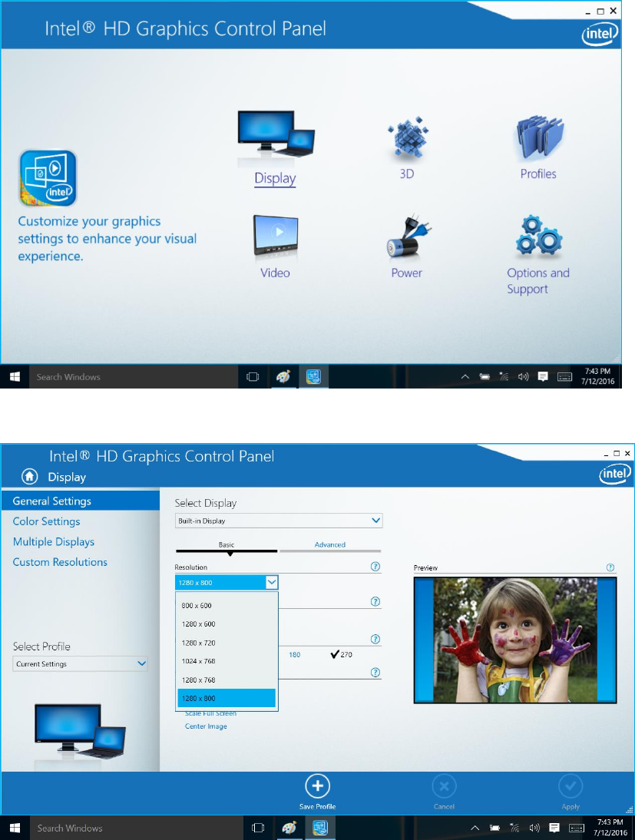
Task: Open the 3D settings cube icon
Action: [408, 139]
